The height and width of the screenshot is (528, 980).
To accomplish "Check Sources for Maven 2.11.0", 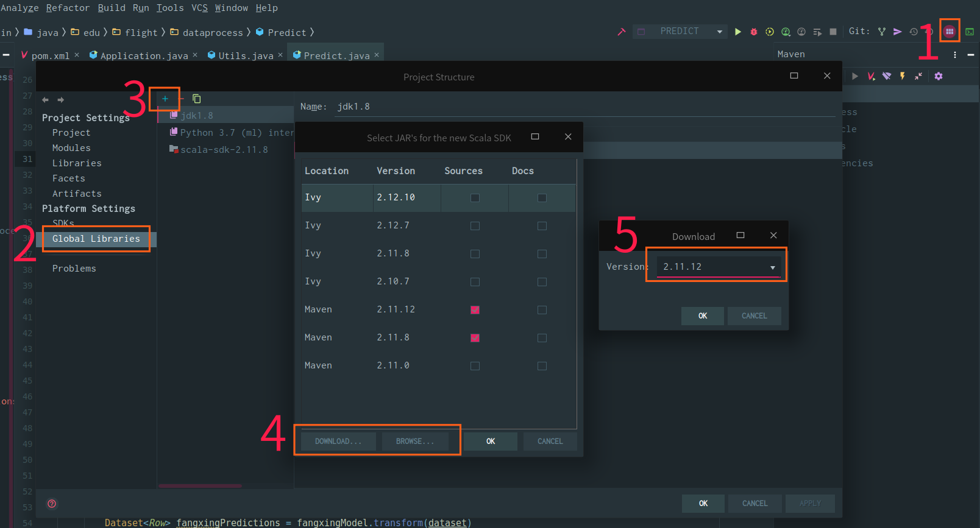I will (475, 366).
